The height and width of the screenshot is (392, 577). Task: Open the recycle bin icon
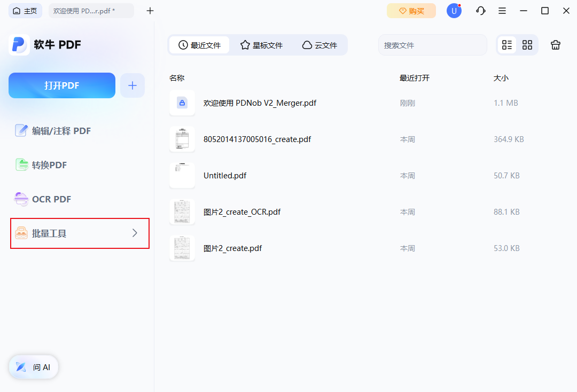click(555, 45)
